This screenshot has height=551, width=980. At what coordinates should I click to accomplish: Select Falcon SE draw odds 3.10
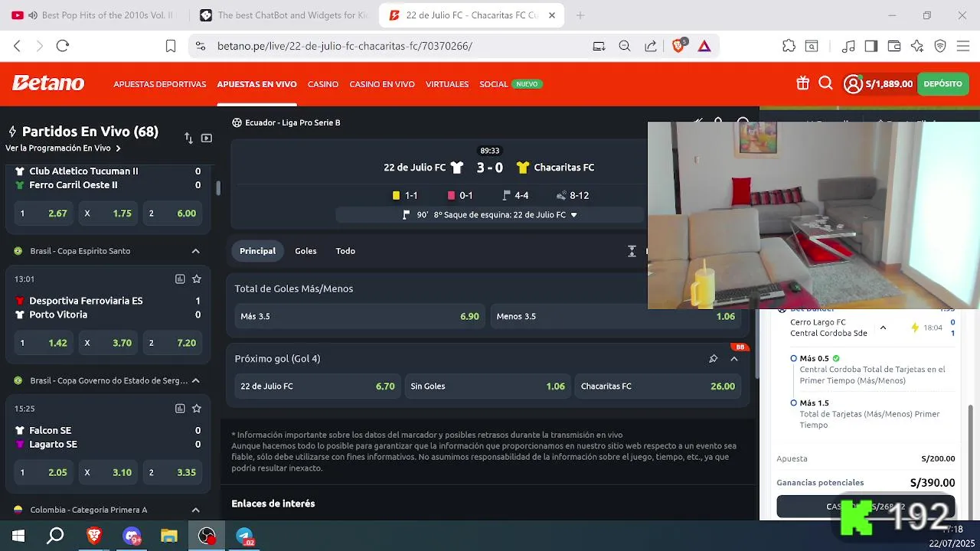click(x=108, y=473)
